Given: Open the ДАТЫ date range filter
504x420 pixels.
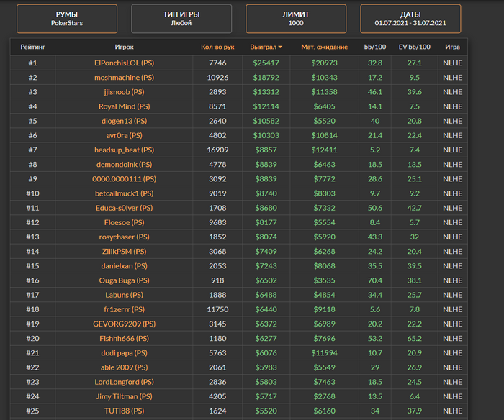Looking at the screenshot, I should coord(410,19).
